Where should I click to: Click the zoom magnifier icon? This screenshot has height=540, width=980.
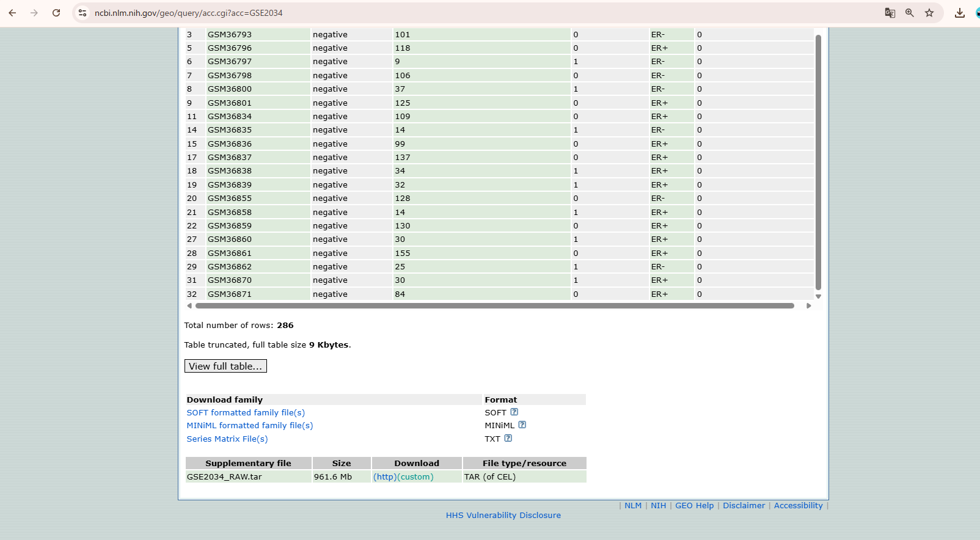point(909,13)
